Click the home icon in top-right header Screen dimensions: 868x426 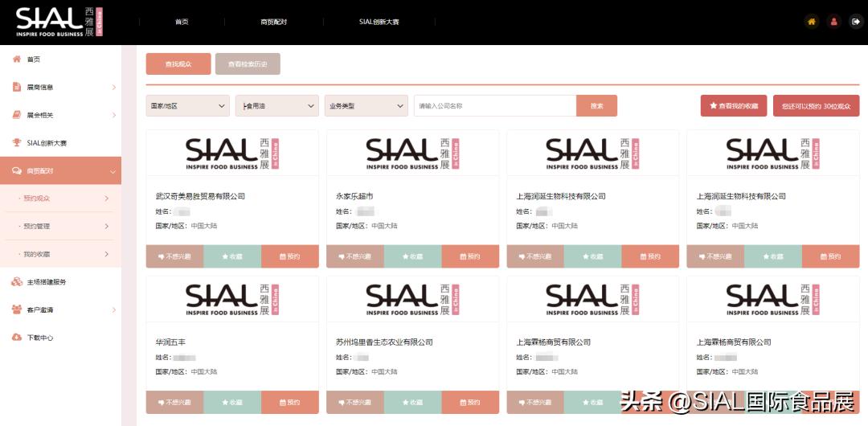click(x=812, y=22)
